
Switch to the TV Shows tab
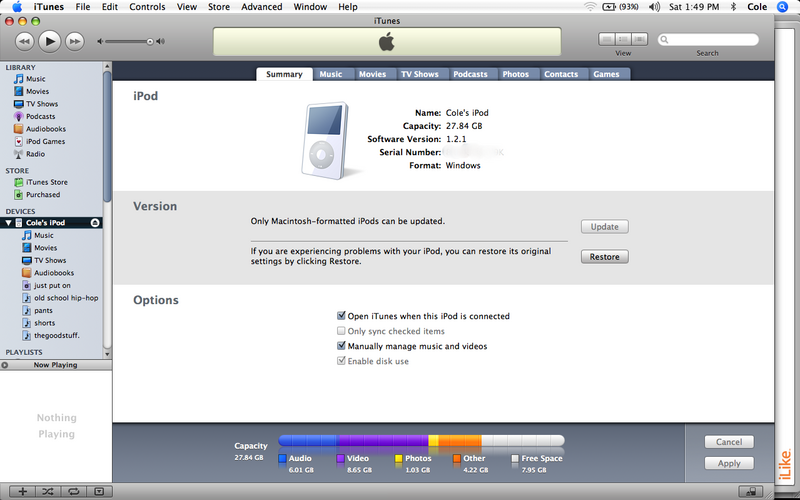419,74
